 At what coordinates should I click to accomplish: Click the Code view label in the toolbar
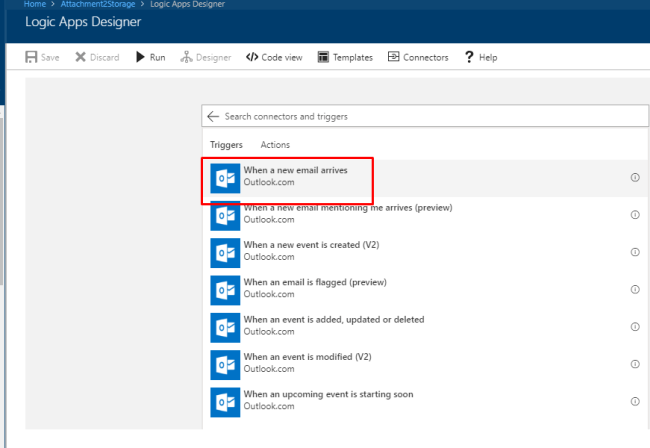[282, 58]
